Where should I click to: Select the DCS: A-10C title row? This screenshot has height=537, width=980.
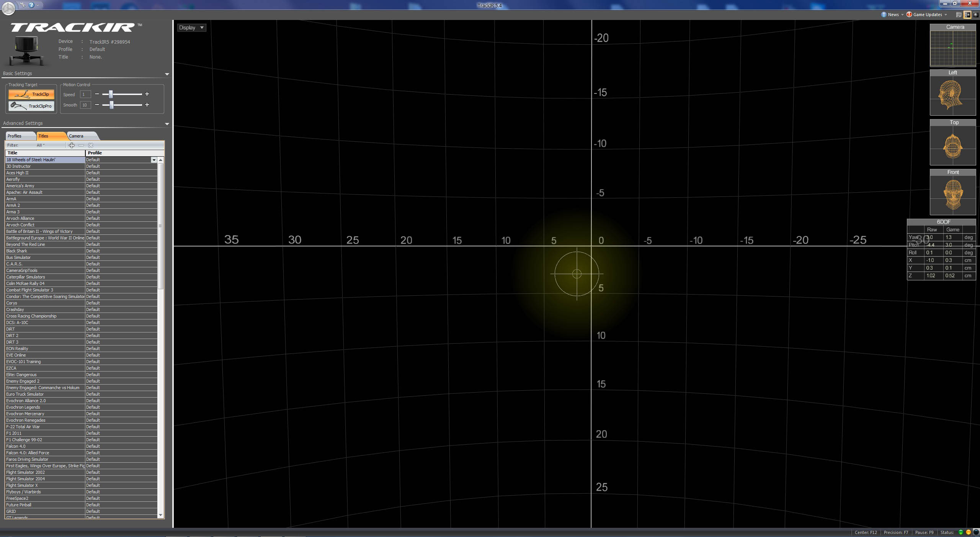tap(45, 323)
